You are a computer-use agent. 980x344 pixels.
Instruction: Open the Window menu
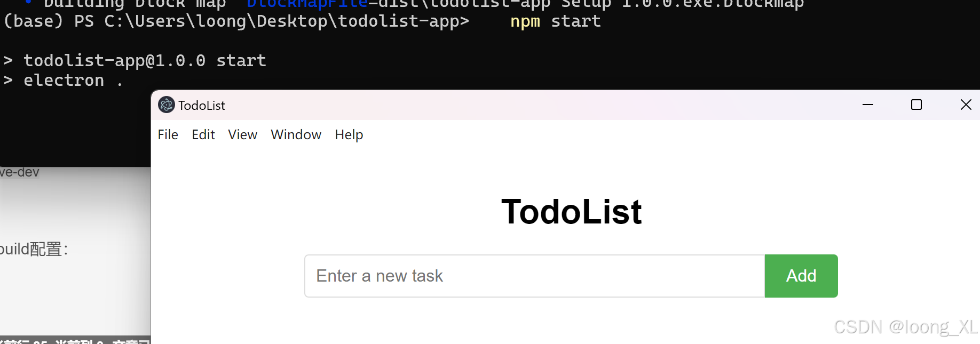[x=296, y=135]
